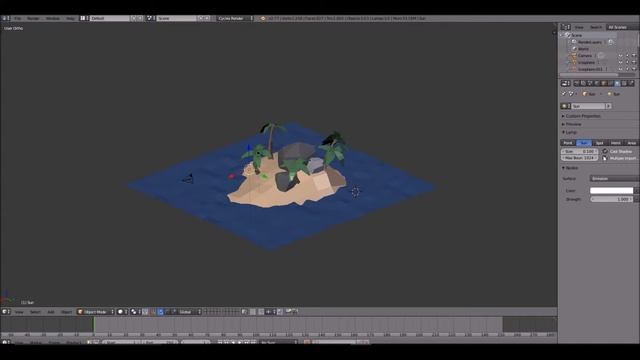Viewport: 640px width, 360px height.
Task: Toggle the pin icon in properties context row
Action: [564, 94]
